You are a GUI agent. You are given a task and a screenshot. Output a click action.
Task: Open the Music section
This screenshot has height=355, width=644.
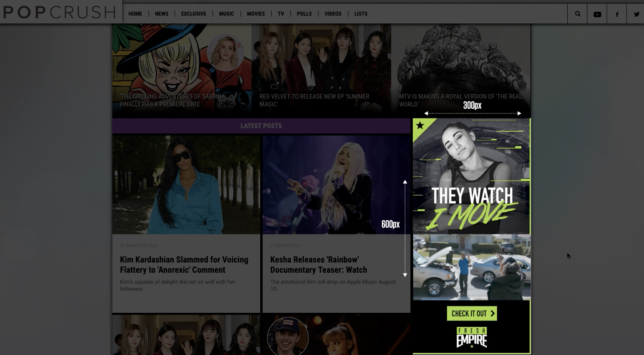coord(226,14)
